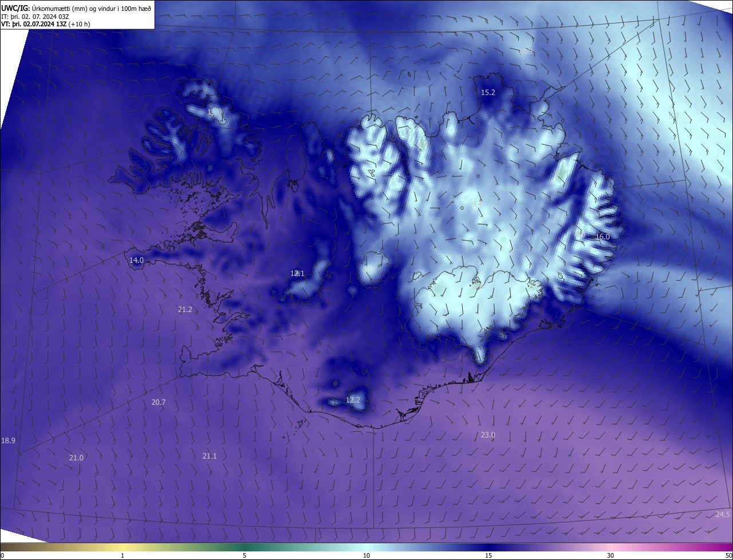
Task: Click the color scale tick label 30
Action: (610, 555)
